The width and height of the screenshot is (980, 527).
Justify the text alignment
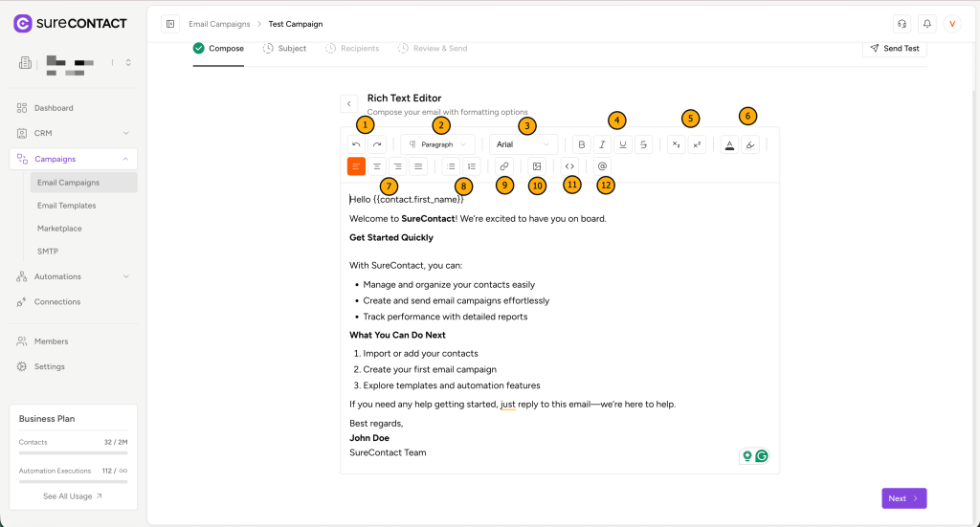(418, 166)
